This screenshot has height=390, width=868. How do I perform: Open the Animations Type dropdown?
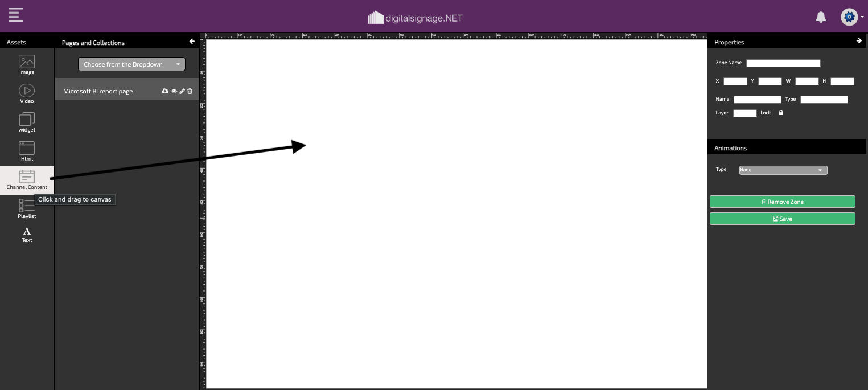pos(783,170)
